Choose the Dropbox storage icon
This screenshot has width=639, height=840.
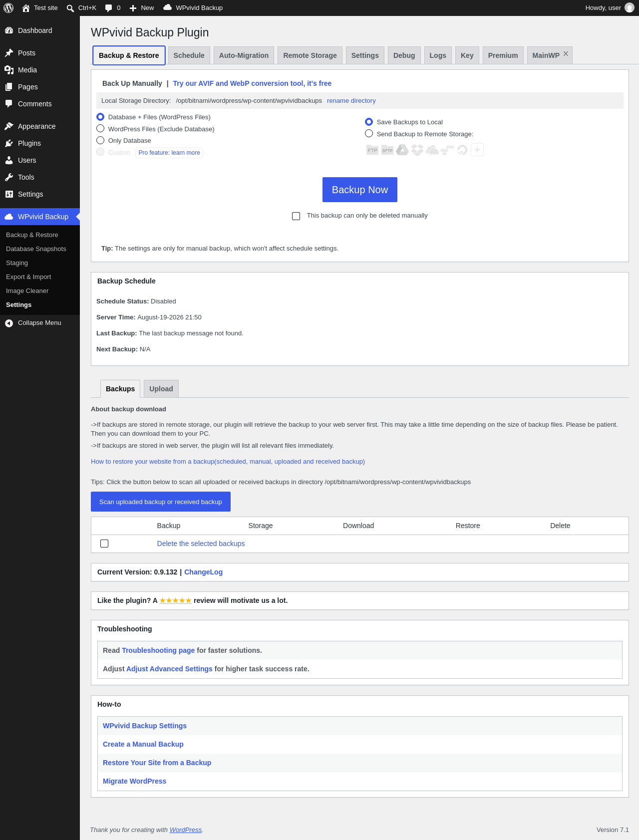[x=417, y=150]
